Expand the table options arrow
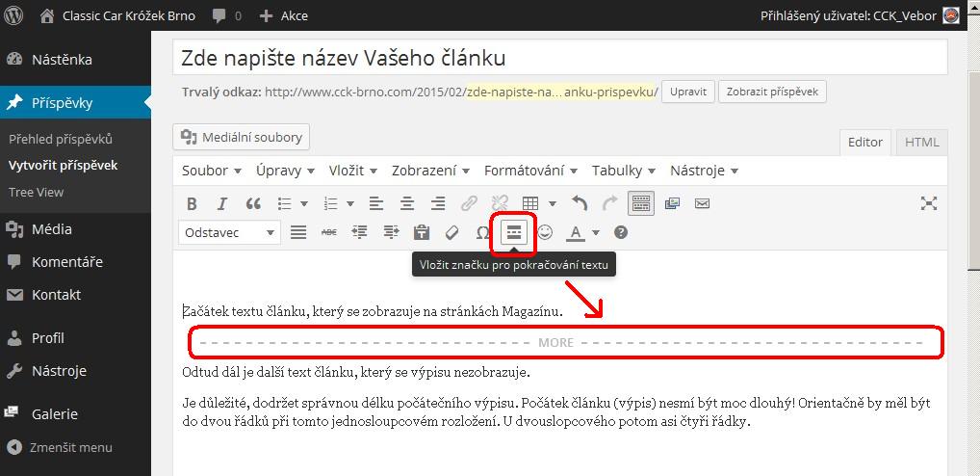 coord(553,203)
